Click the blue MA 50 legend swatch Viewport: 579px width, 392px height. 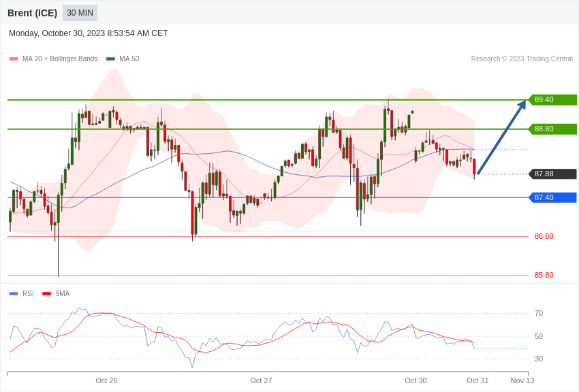click(110, 59)
